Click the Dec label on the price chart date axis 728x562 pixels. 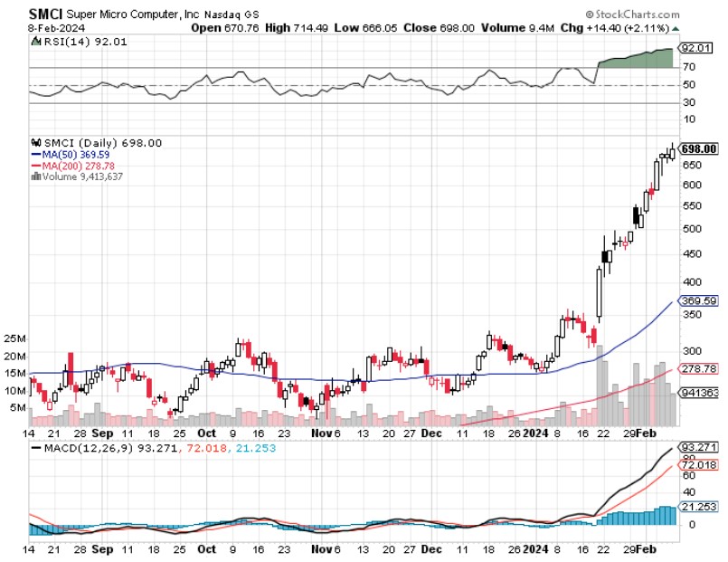431,433
